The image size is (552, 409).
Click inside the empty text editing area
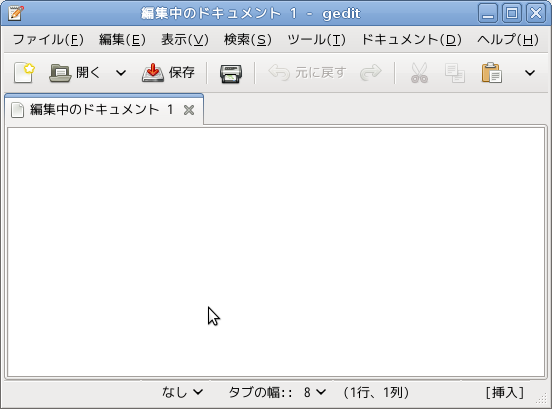point(276,252)
